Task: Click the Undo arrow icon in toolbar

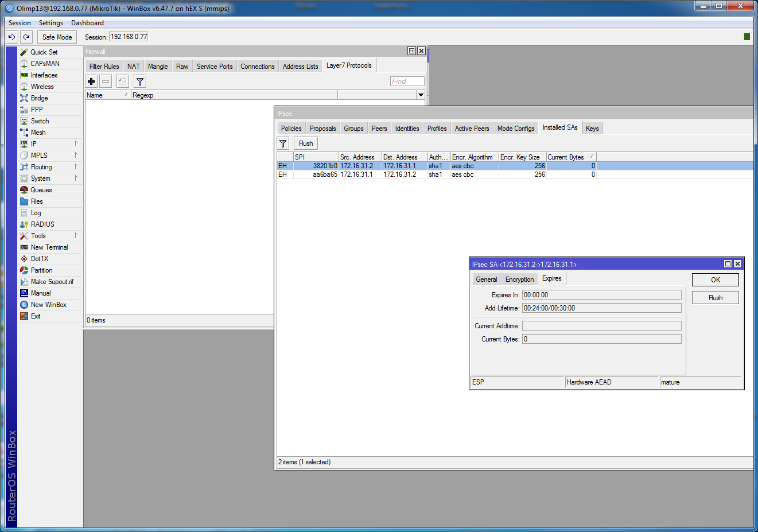Action: (x=11, y=37)
